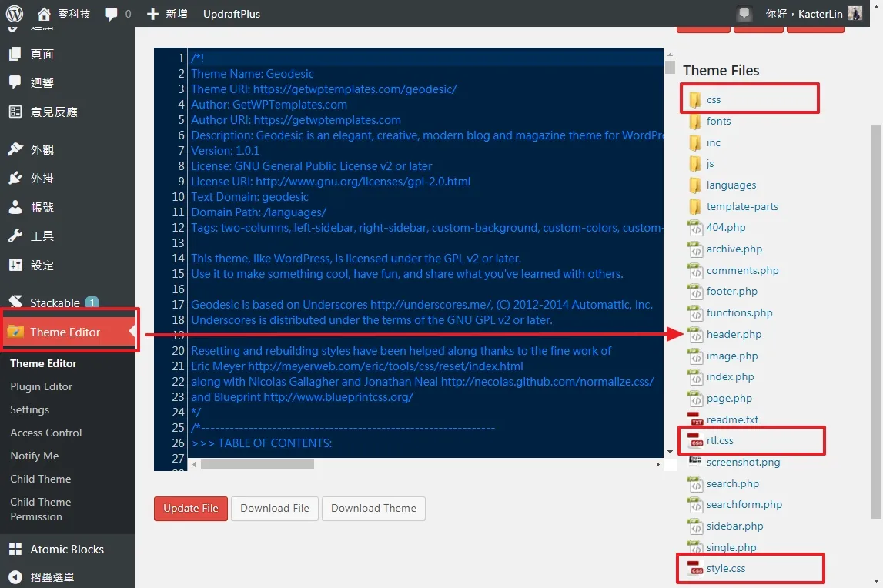This screenshot has width=883, height=588.
Task: Open the Access Control submenu item
Action: pyautogui.click(x=46, y=433)
